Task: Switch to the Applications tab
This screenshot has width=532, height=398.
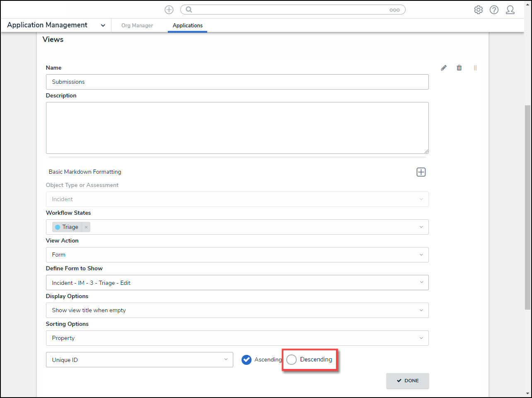Action: coord(188,26)
